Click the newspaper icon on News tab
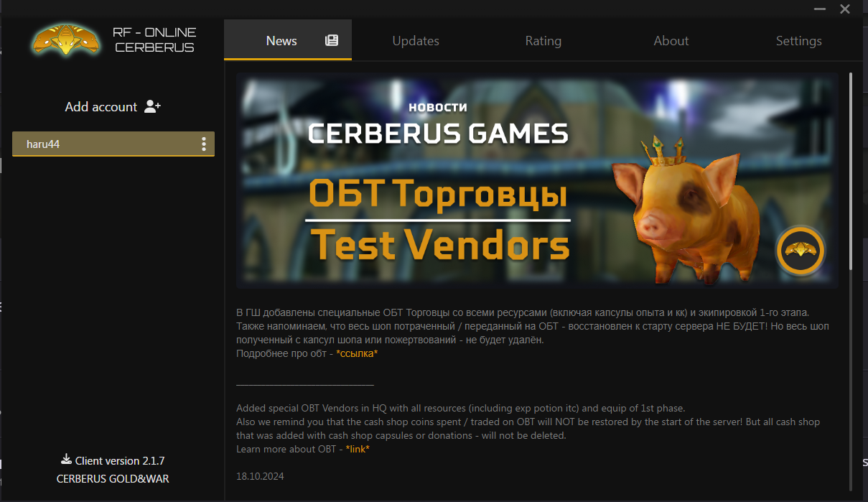This screenshot has width=868, height=502. point(332,40)
